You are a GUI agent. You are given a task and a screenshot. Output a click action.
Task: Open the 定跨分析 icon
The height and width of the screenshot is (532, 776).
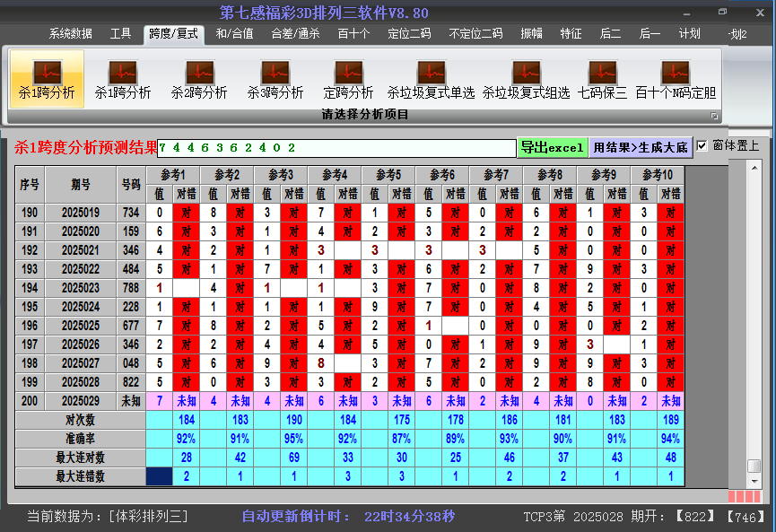tap(348, 79)
